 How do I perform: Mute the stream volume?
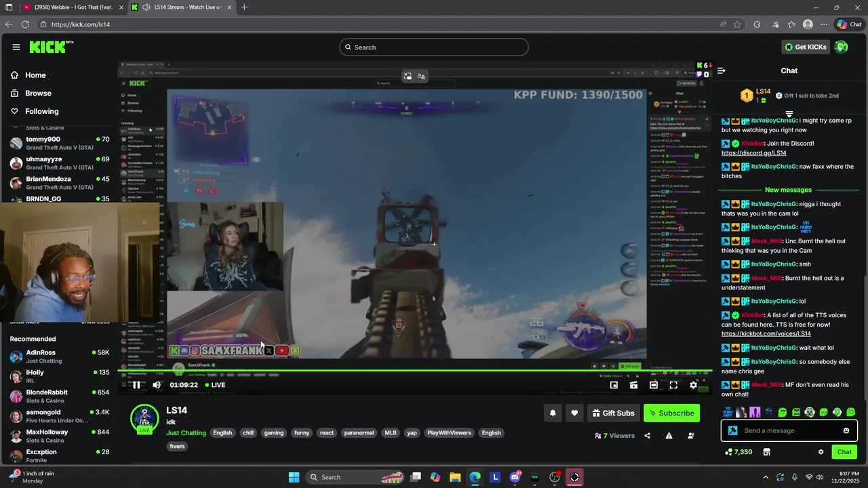pyautogui.click(x=157, y=385)
